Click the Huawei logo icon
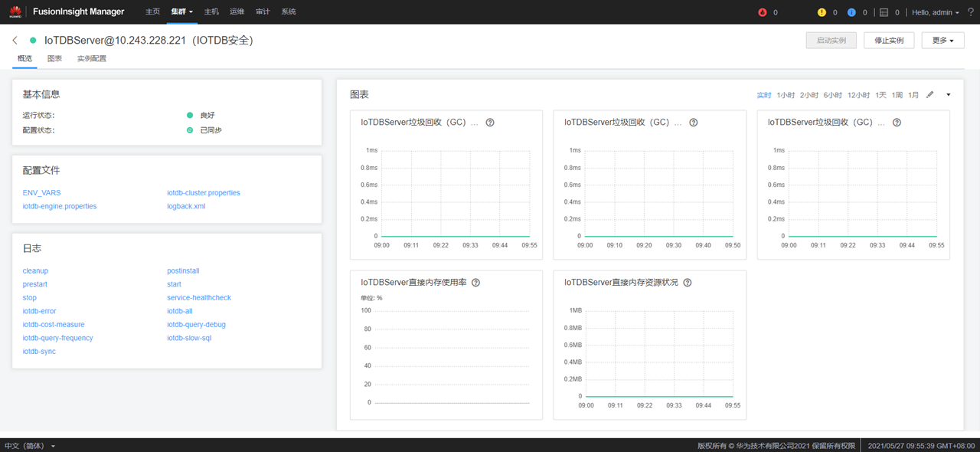 click(x=15, y=12)
